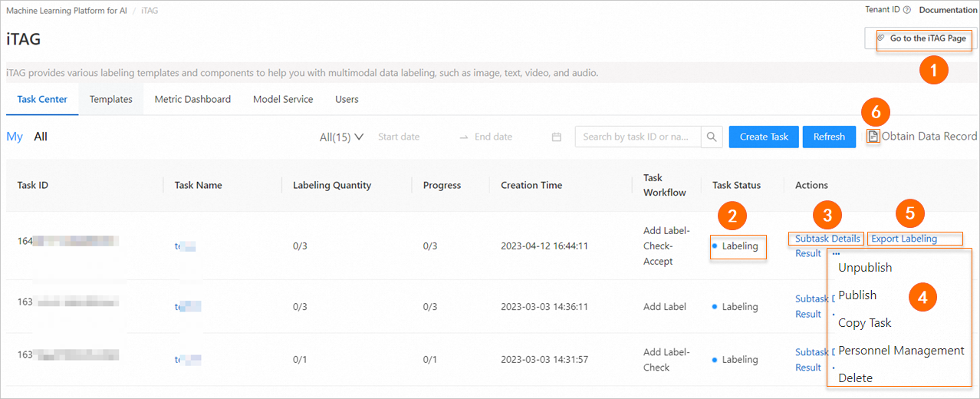Open the Documentation link
980x399 pixels.
(948, 10)
